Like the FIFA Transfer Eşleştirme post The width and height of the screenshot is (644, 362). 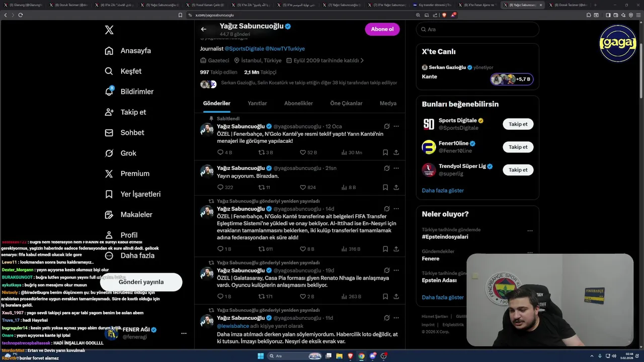[x=307, y=249]
